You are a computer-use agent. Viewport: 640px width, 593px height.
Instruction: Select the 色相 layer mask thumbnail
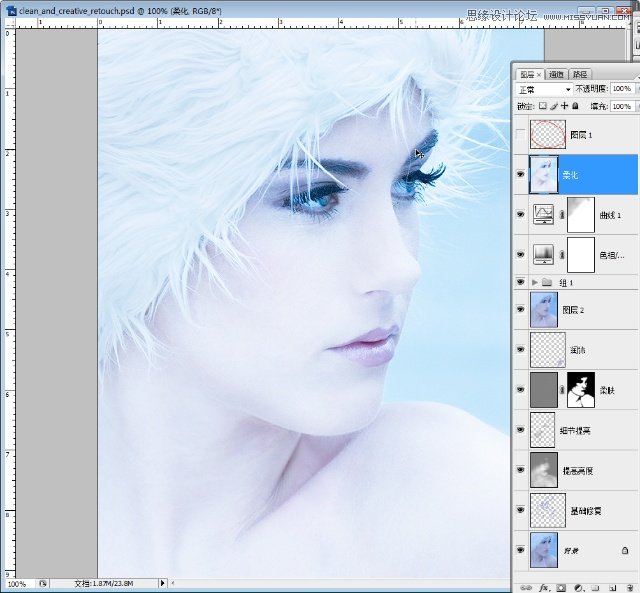click(581, 255)
